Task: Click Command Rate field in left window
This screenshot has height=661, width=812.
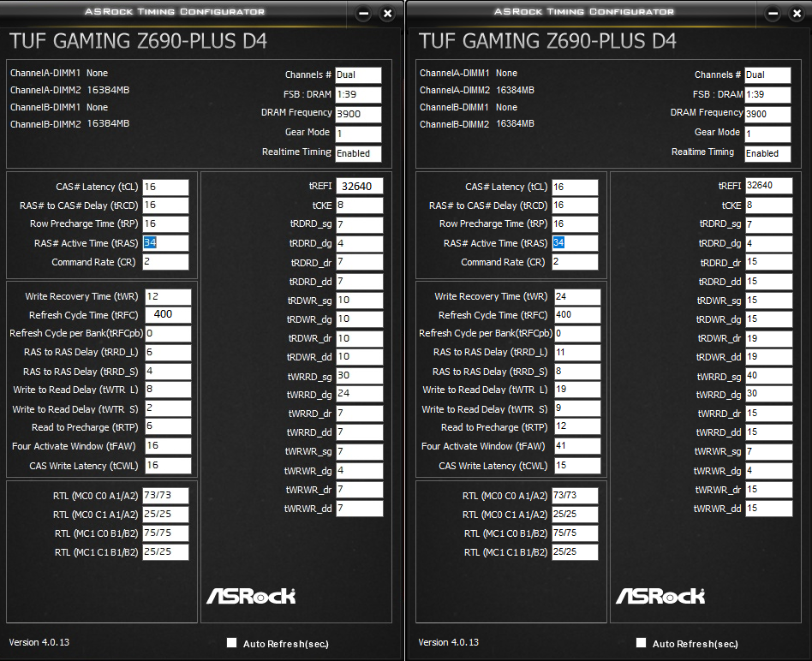Action: point(165,262)
